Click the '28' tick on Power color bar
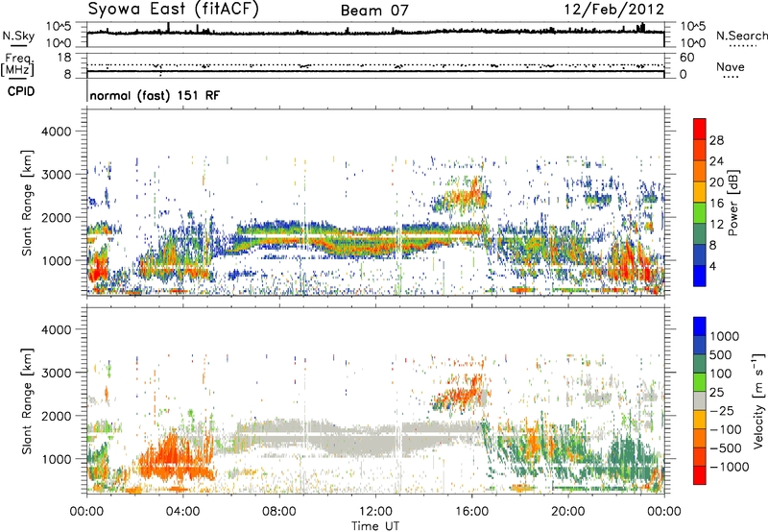Image resolution: width=768 pixels, height=532 pixels. click(716, 140)
